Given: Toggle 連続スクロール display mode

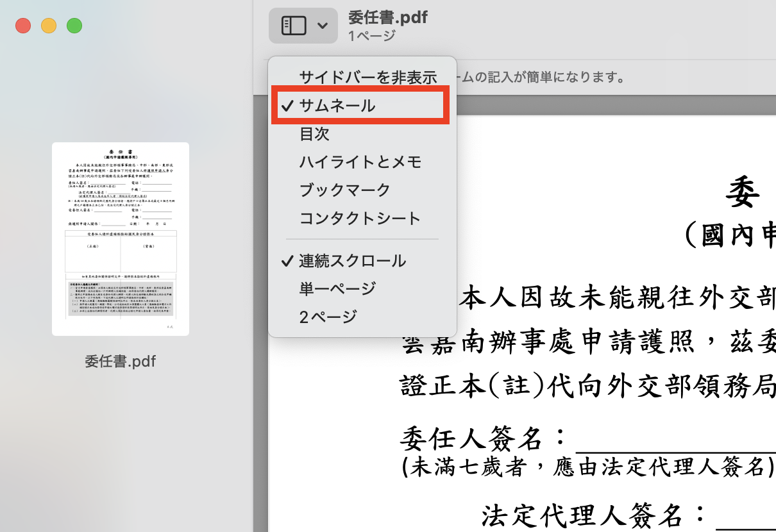Looking at the screenshot, I should pyautogui.click(x=362, y=261).
